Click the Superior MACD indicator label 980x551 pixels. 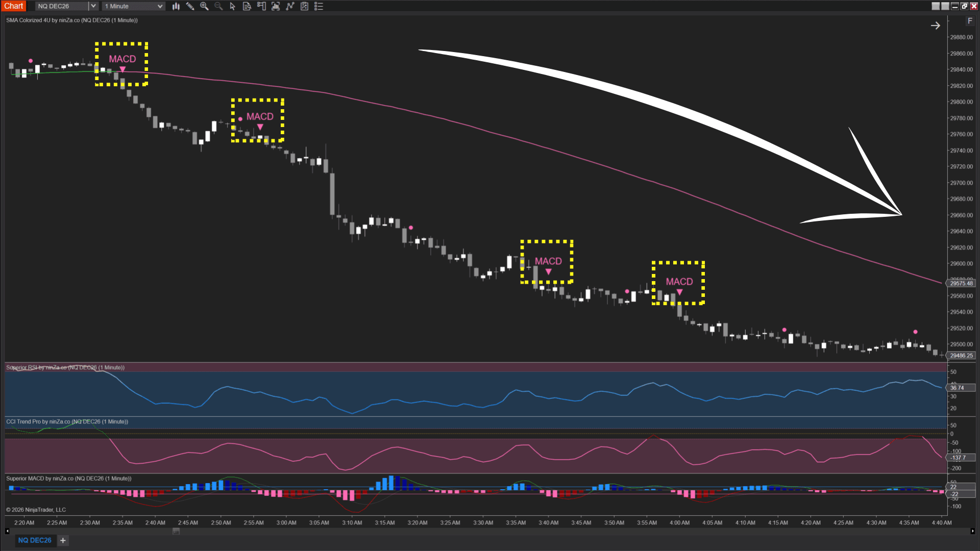pos(69,479)
